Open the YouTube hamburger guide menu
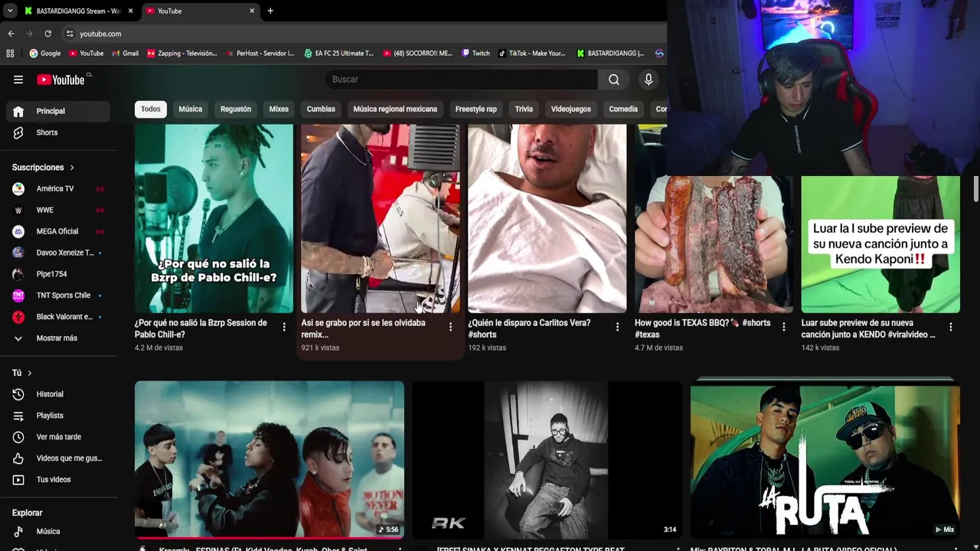Viewport: 980px width, 551px height. [18, 80]
